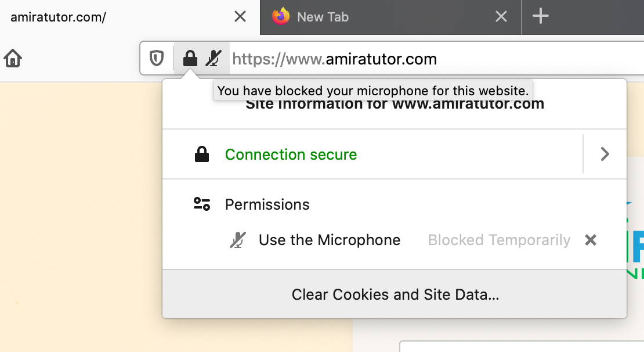Image resolution: width=644 pixels, height=352 pixels.
Task: Click the Permissions settings icon
Action: (202, 204)
